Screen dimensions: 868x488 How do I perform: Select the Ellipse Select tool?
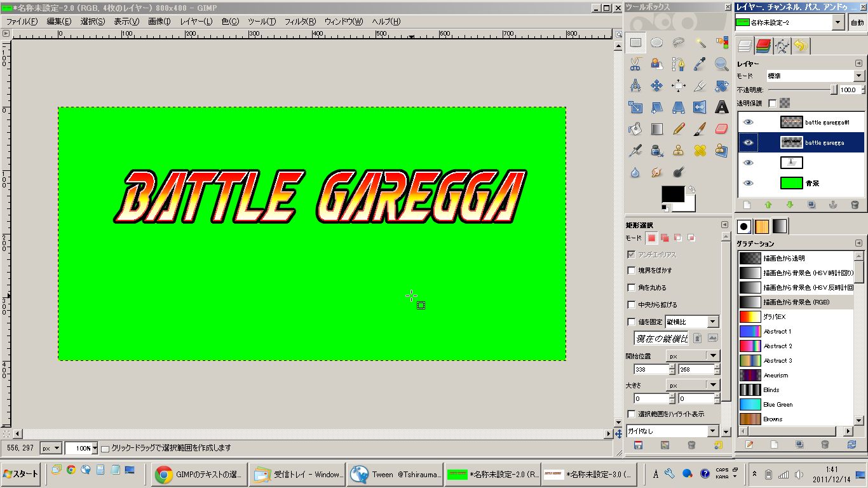pos(657,43)
